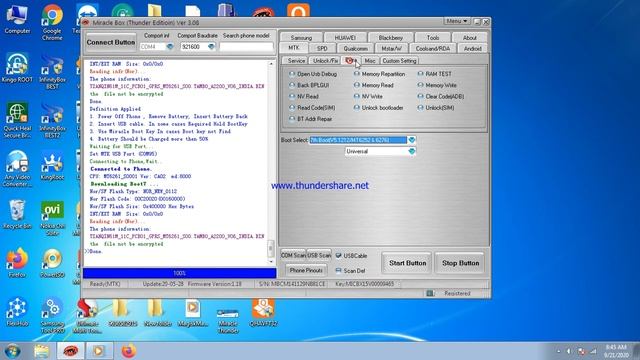The width and height of the screenshot is (640, 360).
Task: Select Open Usb Debug option
Action: (313, 74)
